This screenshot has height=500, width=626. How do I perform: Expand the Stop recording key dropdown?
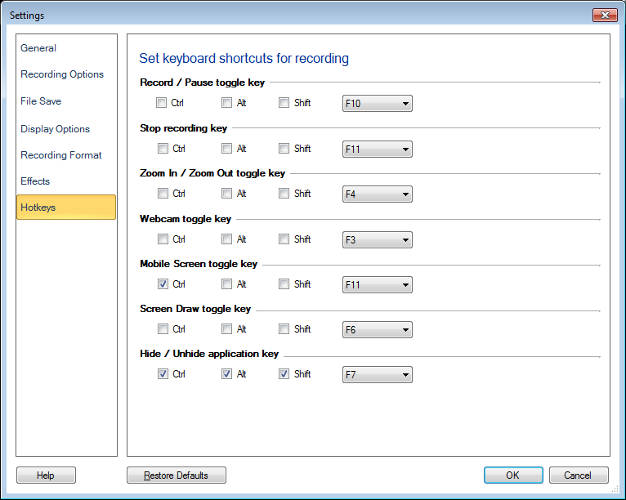pos(377,149)
